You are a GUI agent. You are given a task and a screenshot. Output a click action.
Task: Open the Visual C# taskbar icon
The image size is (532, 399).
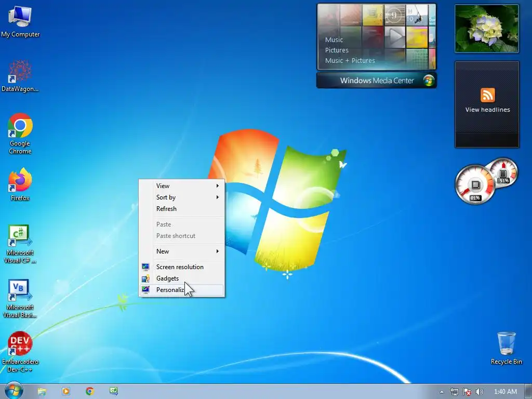(x=114, y=391)
